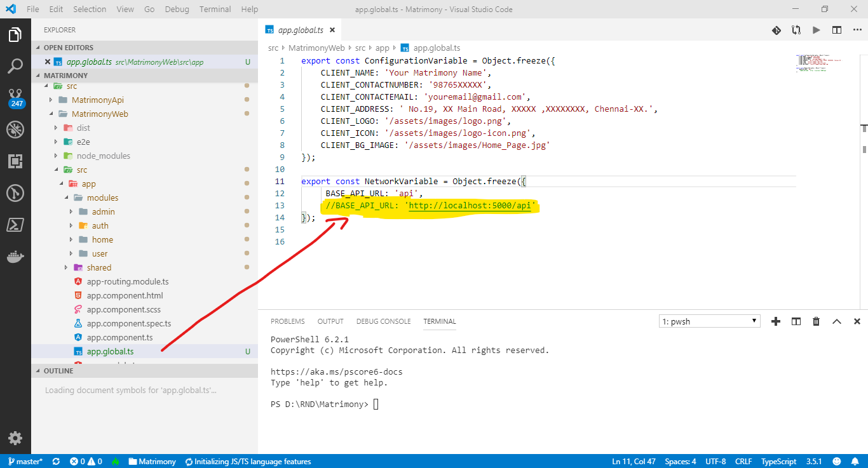This screenshot has width=868, height=468.
Task: Close the app.global.ts editor tab
Action: point(332,30)
